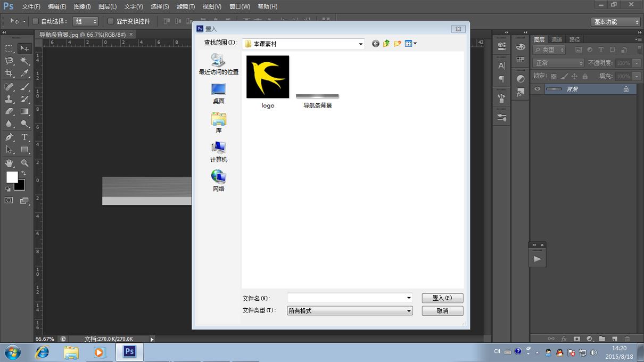
Task: Select the Zoom tool
Action: (x=24, y=163)
